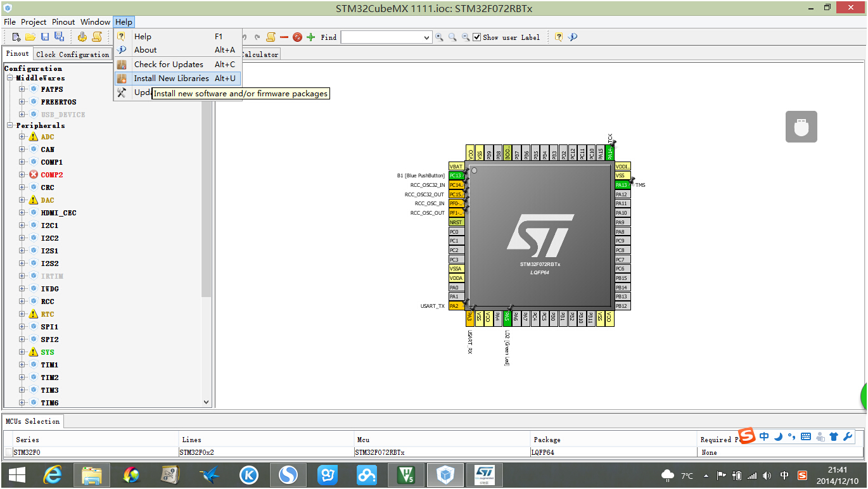The image size is (868, 489).
Task: Click the MCUs Selection tab
Action: [32, 421]
